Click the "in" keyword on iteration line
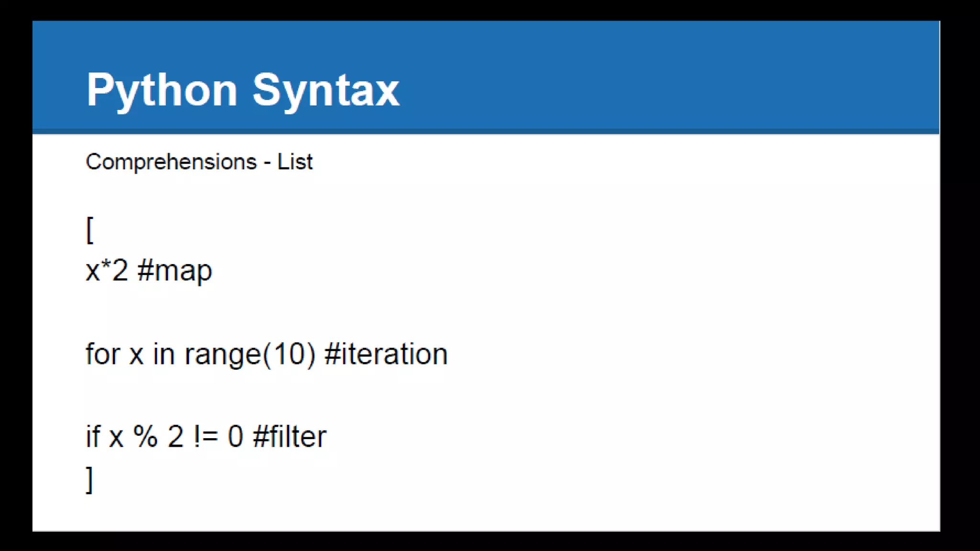The width and height of the screenshot is (980, 551). [164, 354]
